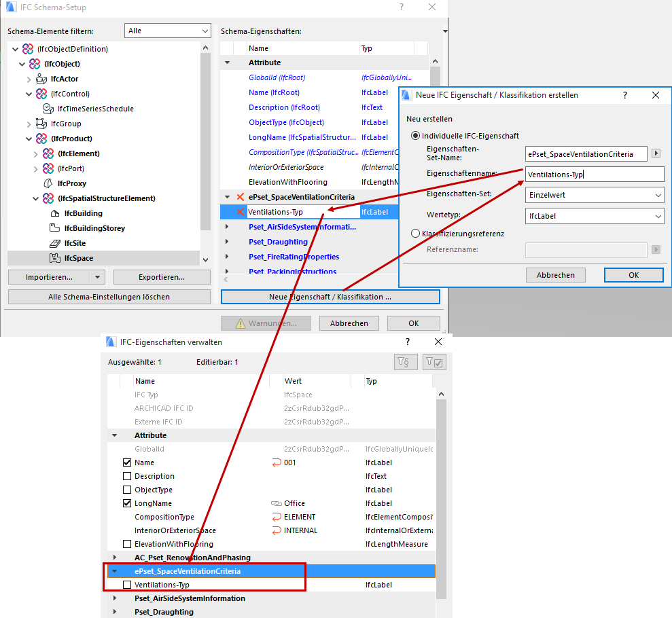Viewport: 672px width, 618px height.
Task: Click the Wert column header
Action: click(317, 381)
